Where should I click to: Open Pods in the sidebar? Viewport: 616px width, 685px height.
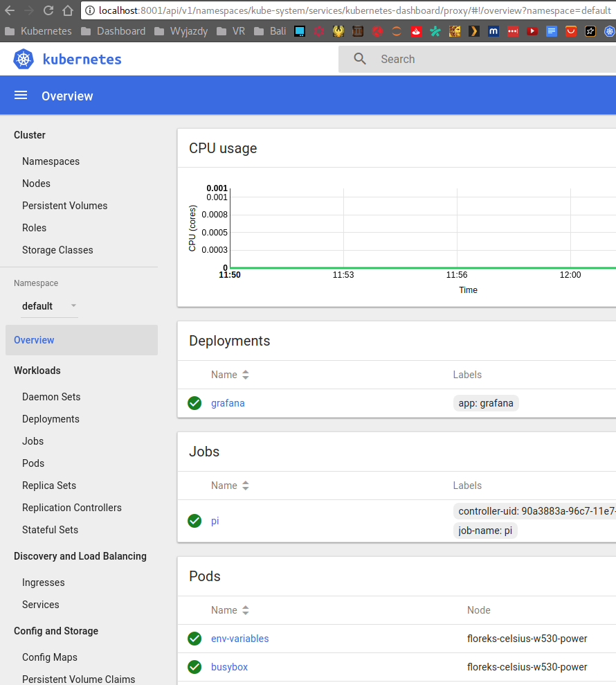pyautogui.click(x=33, y=463)
